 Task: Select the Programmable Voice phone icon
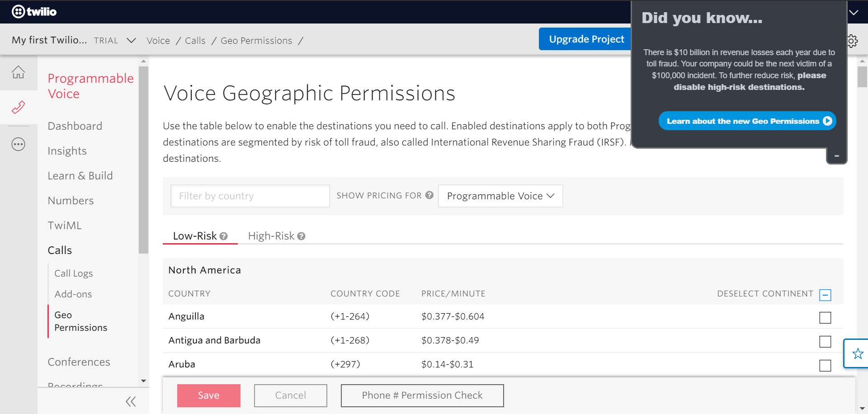[x=18, y=108]
